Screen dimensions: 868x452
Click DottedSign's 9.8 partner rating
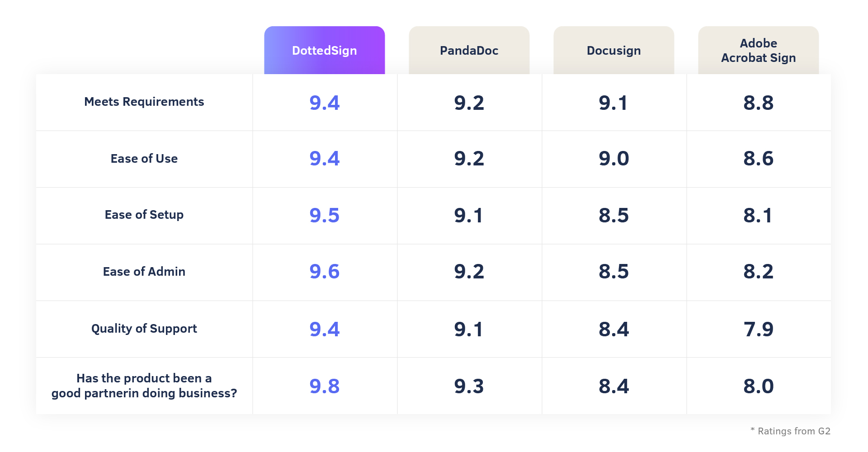[x=325, y=386]
